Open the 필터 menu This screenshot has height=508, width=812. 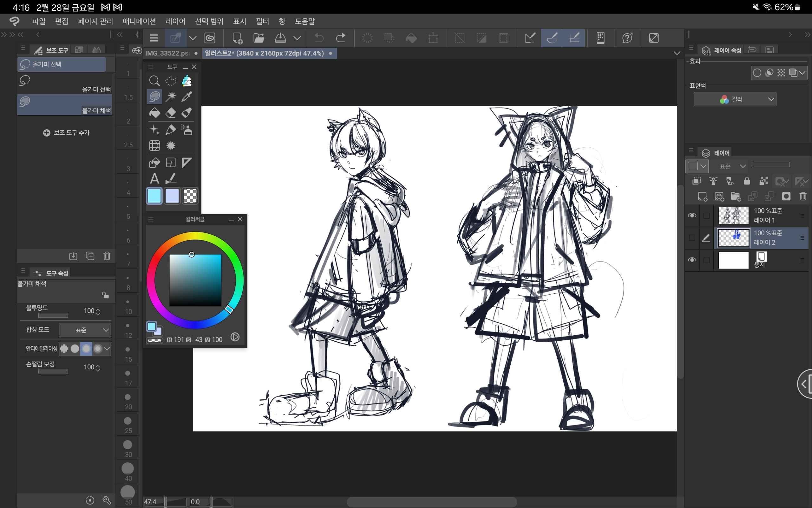pos(262,21)
